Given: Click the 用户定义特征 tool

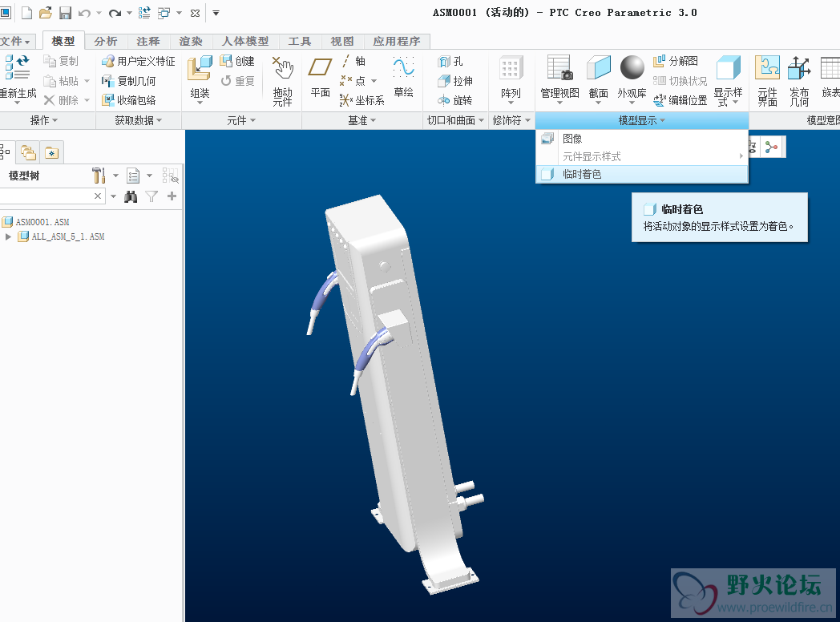Looking at the screenshot, I should pyautogui.click(x=139, y=61).
